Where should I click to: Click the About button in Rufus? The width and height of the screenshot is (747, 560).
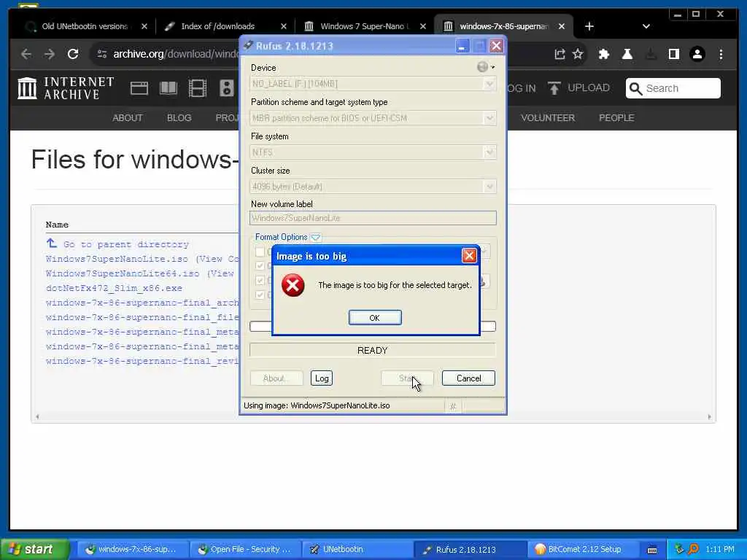(x=276, y=378)
